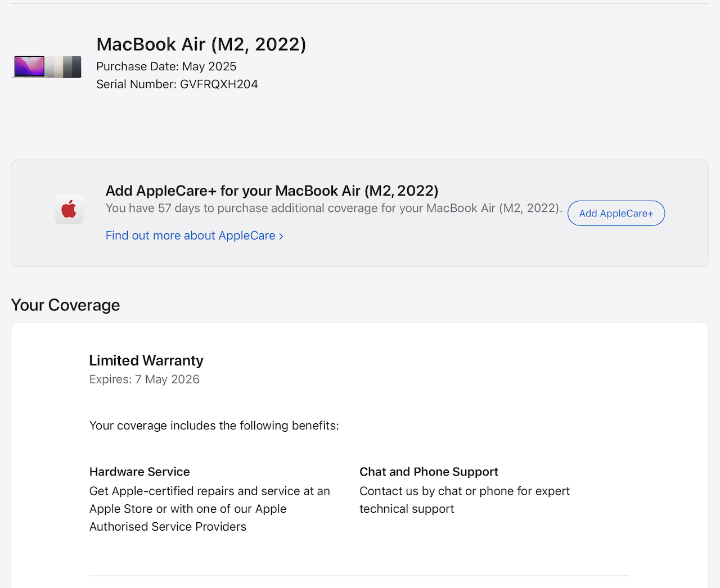Click the Chat and Phone Support heading

coord(429,472)
